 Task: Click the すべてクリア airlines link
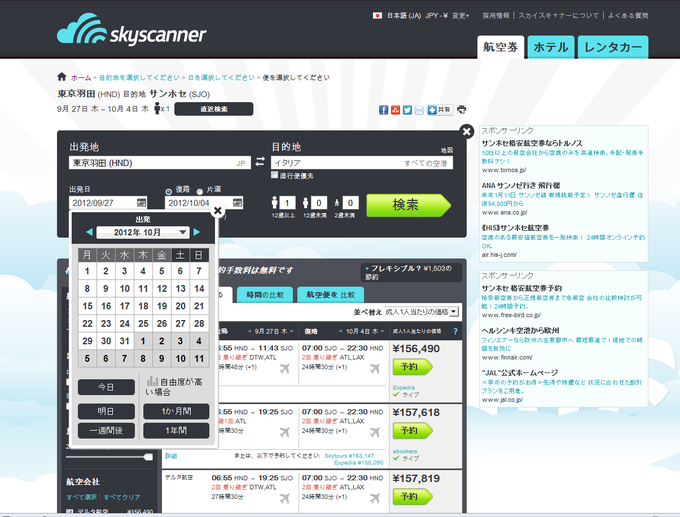(122, 497)
